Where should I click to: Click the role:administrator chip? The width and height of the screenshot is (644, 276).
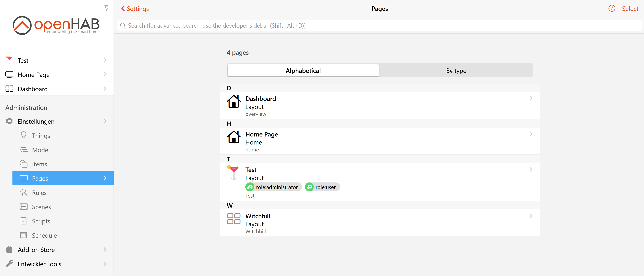click(x=274, y=187)
